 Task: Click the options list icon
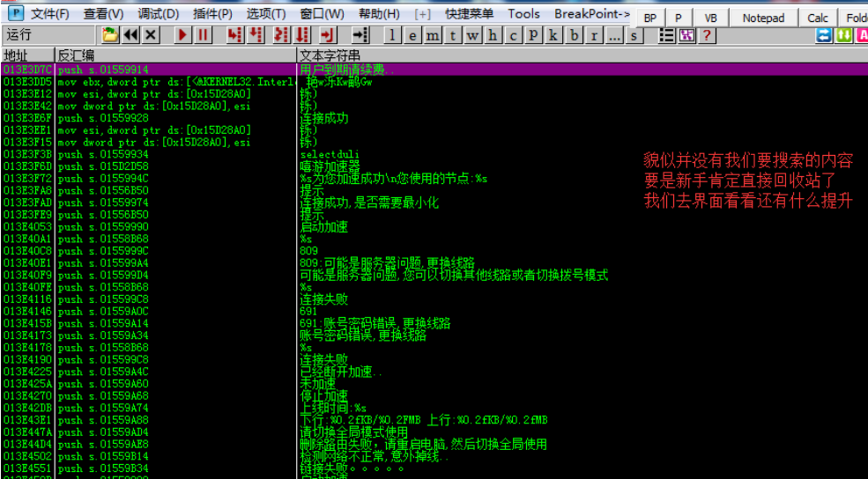coord(666,35)
